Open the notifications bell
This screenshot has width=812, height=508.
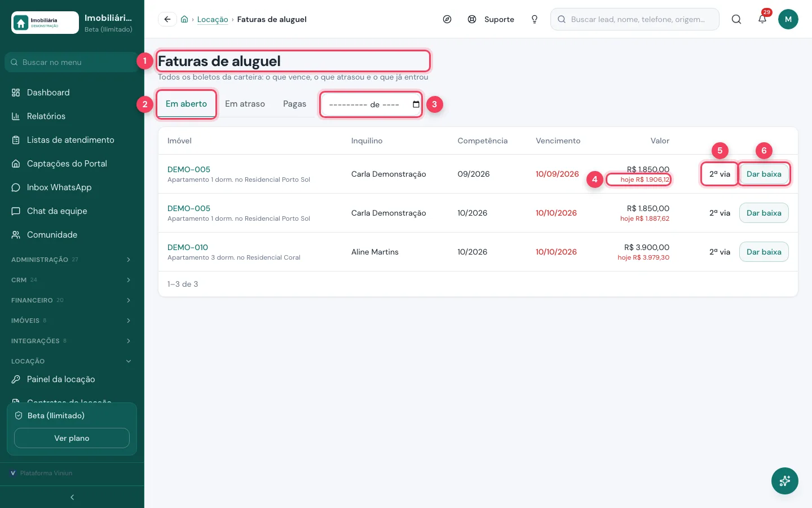tap(762, 19)
